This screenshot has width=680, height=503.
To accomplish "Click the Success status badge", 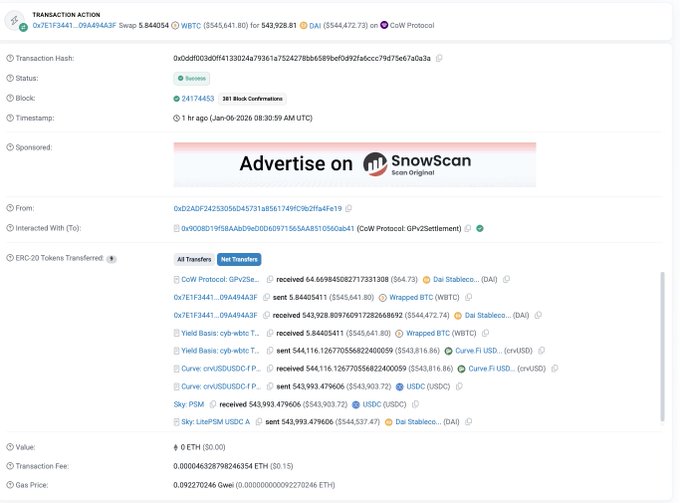I will [x=192, y=78].
